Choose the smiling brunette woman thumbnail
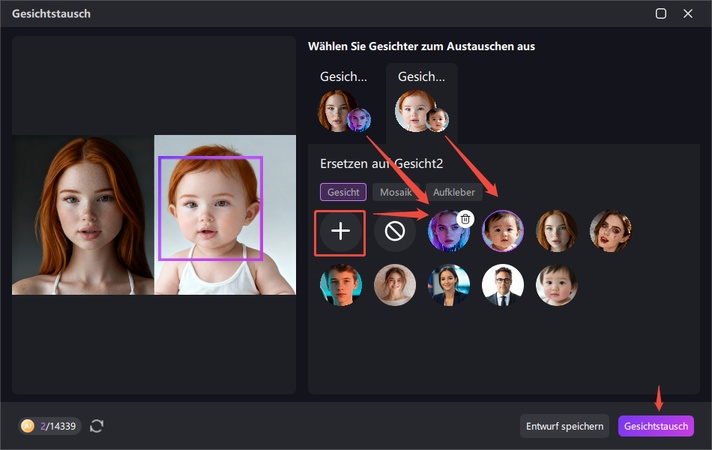 click(x=395, y=285)
